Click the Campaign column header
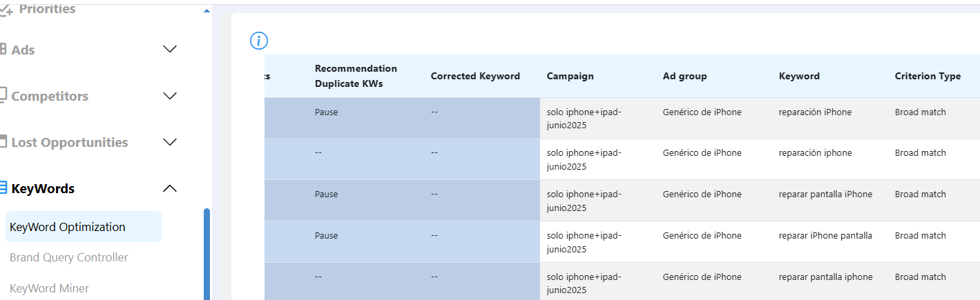Screen dimensions: 980x300 (x=570, y=76)
